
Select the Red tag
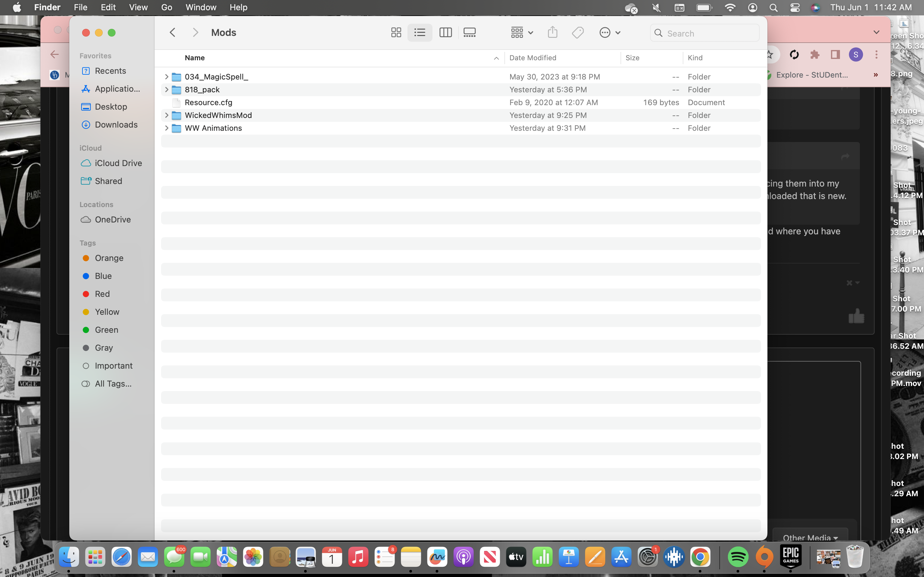pyautogui.click(x=102, y=294)
